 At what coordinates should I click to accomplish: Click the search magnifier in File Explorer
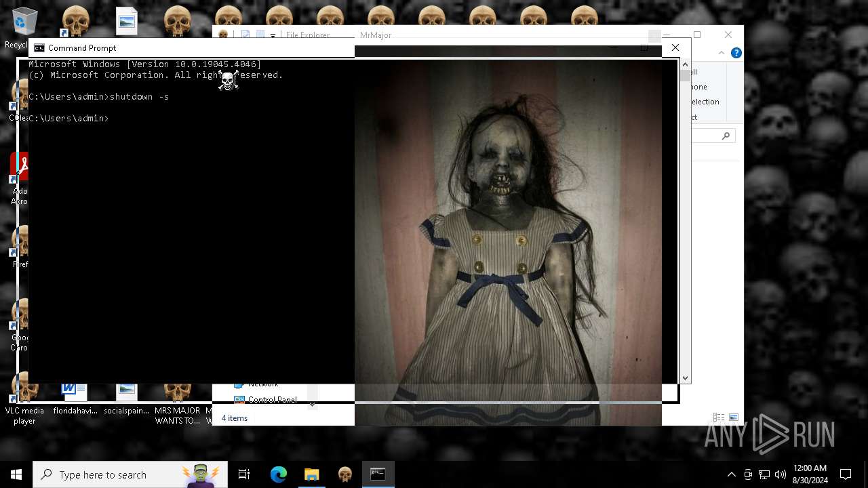click(x=726, y=136)
